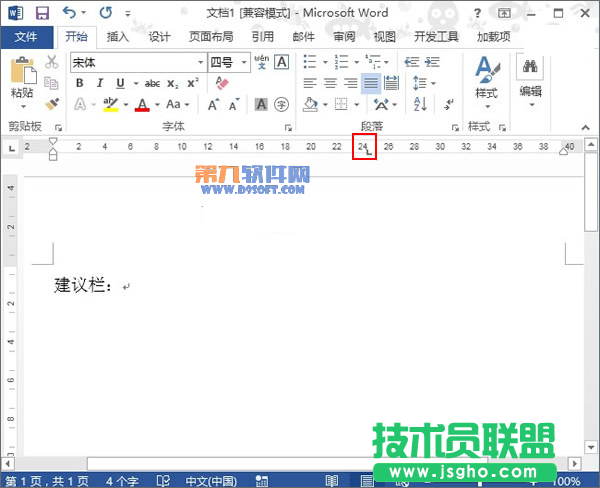This screenshot has width=600, height=488.
Task: Switch to the 审阅 tab
Action: pos(344,37)
